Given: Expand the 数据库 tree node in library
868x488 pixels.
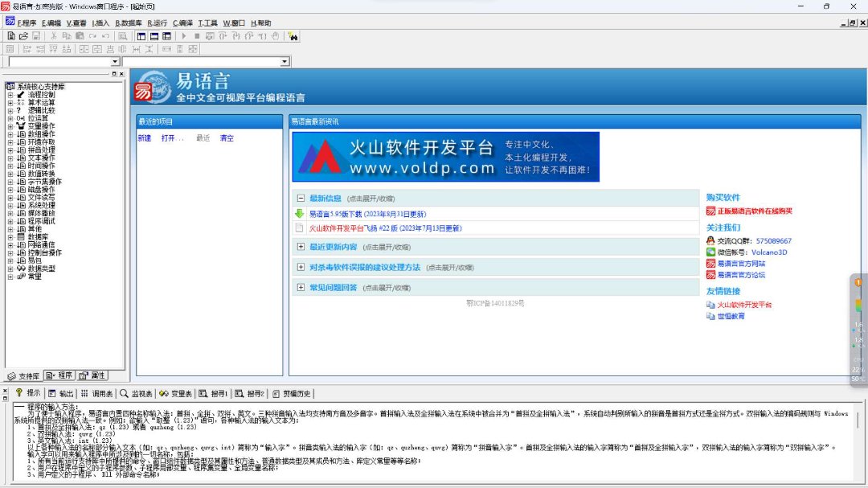Looking at the screenshot, I should pos(10,237).
